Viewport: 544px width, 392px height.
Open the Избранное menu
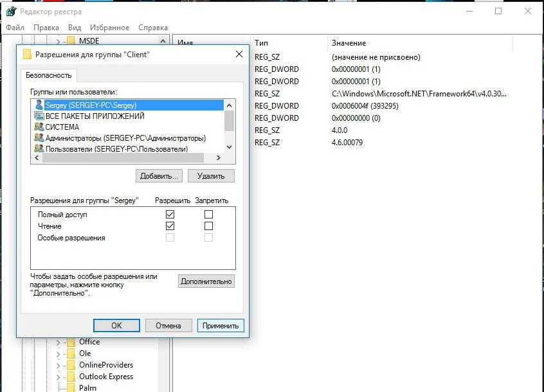[x=109, y=28]
